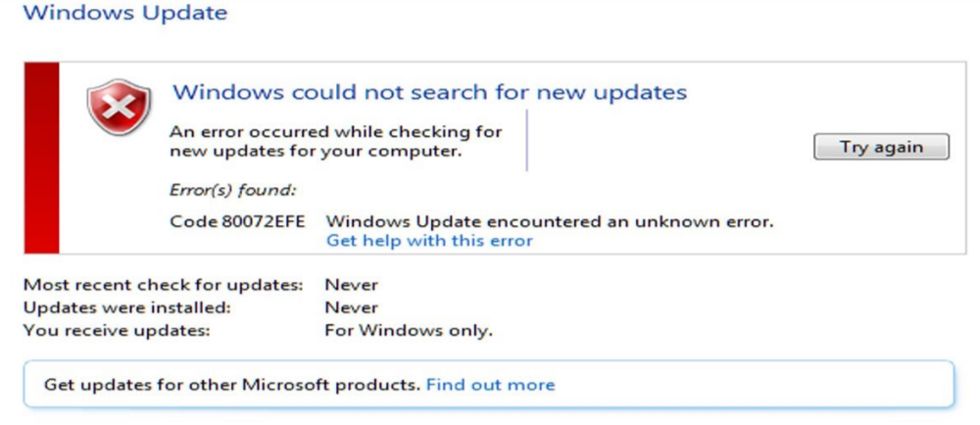Click the Code 80072EFE error code
The height and width of the screenshot is (425, 980).
[239, 221]
